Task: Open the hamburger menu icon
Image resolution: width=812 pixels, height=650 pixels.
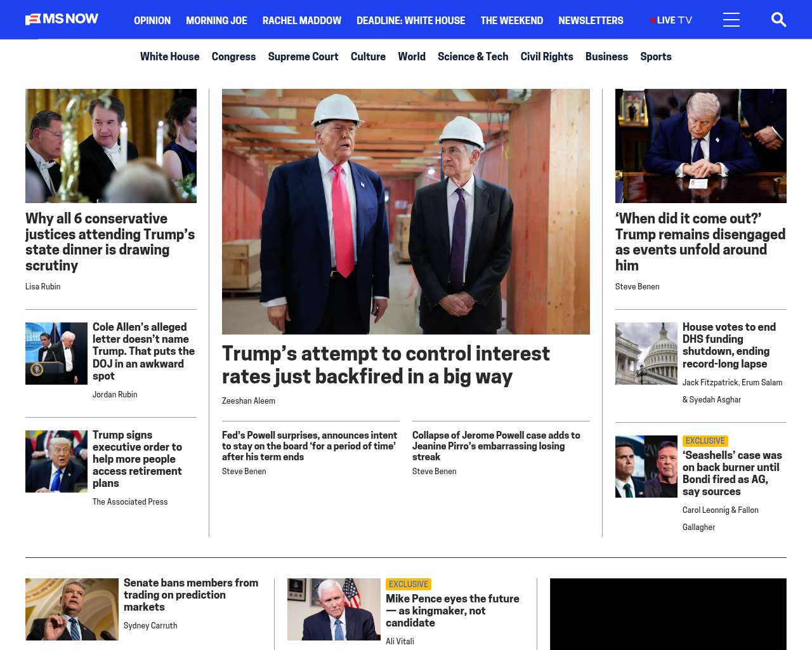Action: tap(731, 20)
